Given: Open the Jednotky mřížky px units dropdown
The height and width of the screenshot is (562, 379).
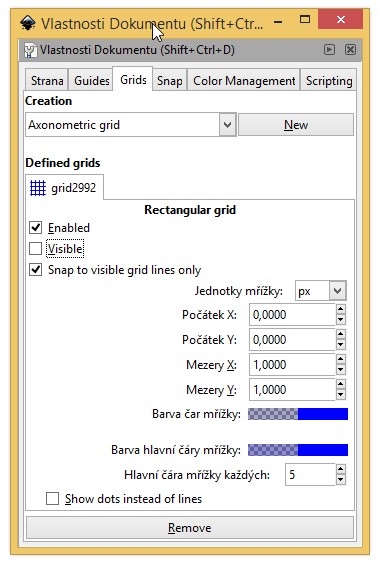Looking at the screenshot, I should 337,291.
